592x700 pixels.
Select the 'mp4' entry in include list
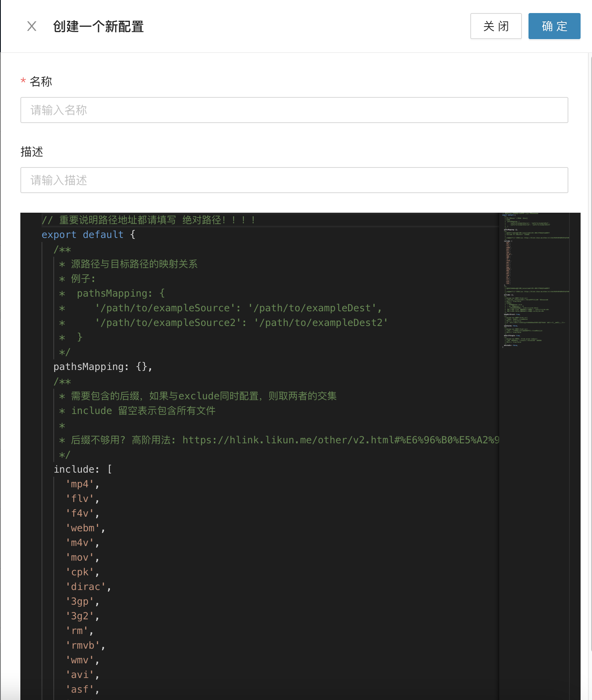tap(83, 484)
